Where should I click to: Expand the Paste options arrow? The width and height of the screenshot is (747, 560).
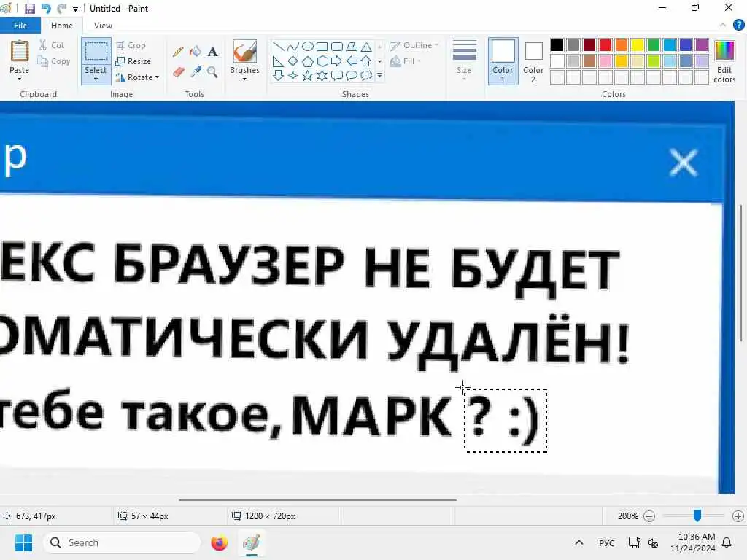click(20, 79)
